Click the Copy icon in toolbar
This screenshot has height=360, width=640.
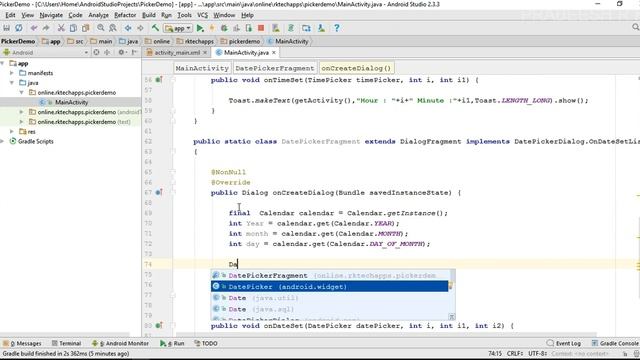tap(73, 28)
